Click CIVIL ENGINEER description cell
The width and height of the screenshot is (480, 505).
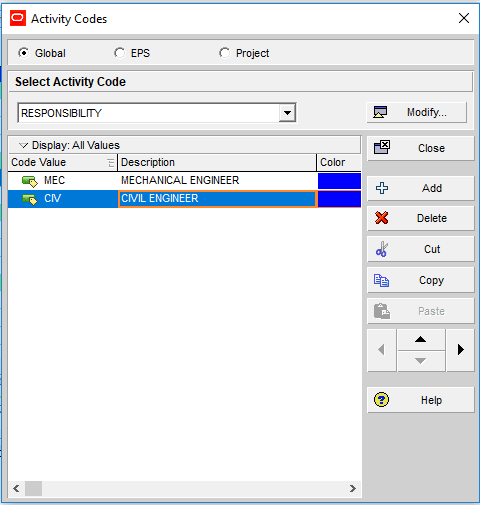point(217,199)
